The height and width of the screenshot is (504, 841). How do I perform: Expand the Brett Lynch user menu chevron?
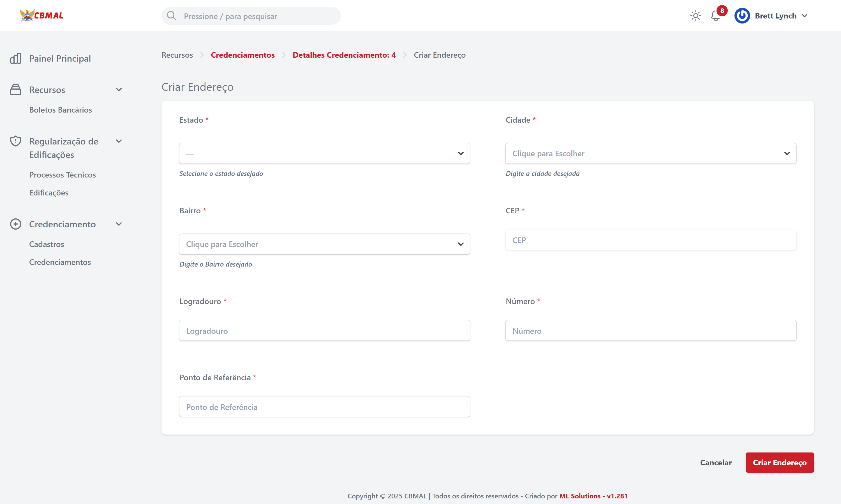point(804,16)
